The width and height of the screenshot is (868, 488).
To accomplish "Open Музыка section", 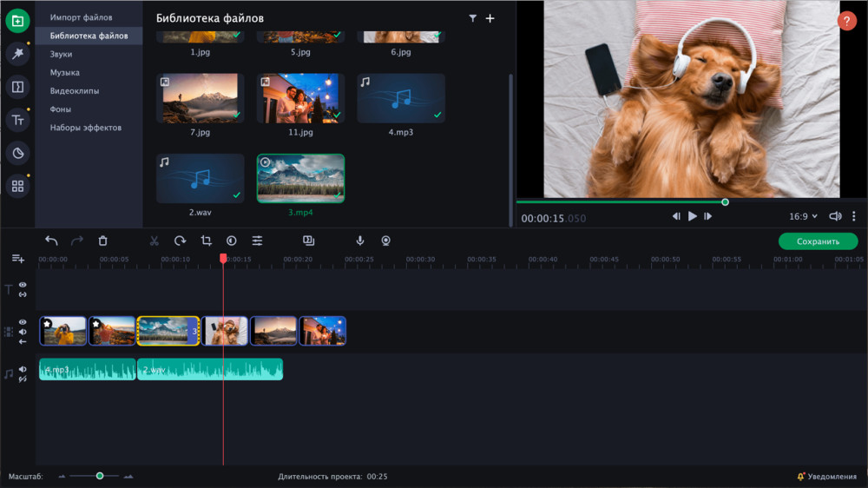I will coord(65,73).
